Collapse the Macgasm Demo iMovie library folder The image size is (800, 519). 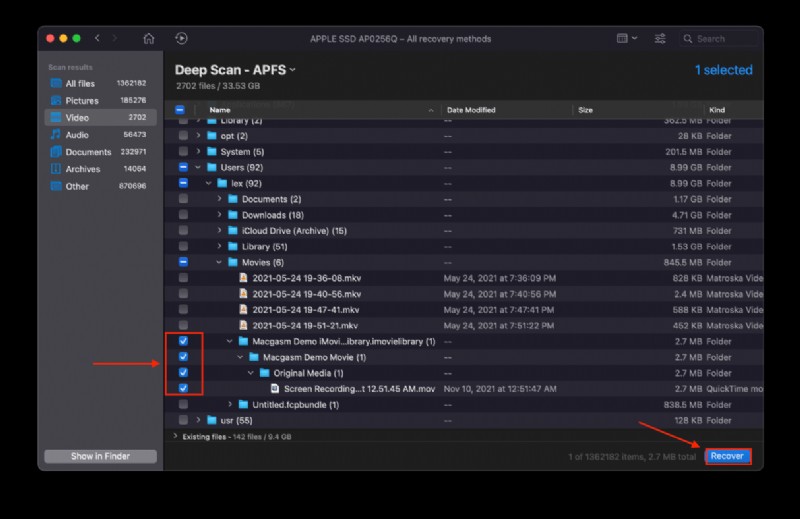click(230, 341)
